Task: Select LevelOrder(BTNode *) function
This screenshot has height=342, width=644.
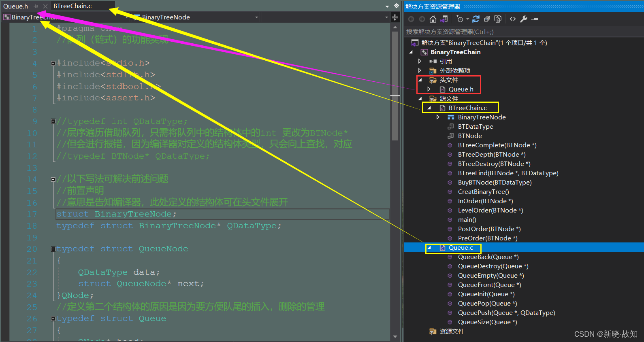Action: 490,210
